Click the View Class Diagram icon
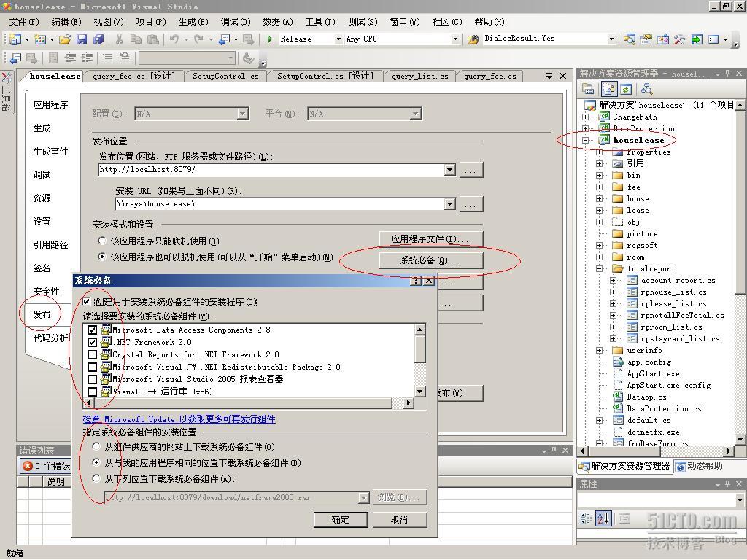The height and width of the screenshot is (560, 747). (646, 89)
